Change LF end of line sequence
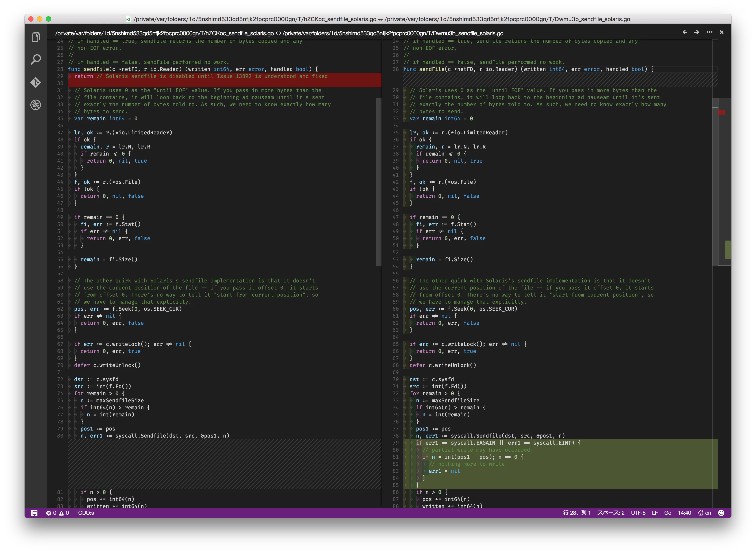 (x=655, y=513)
